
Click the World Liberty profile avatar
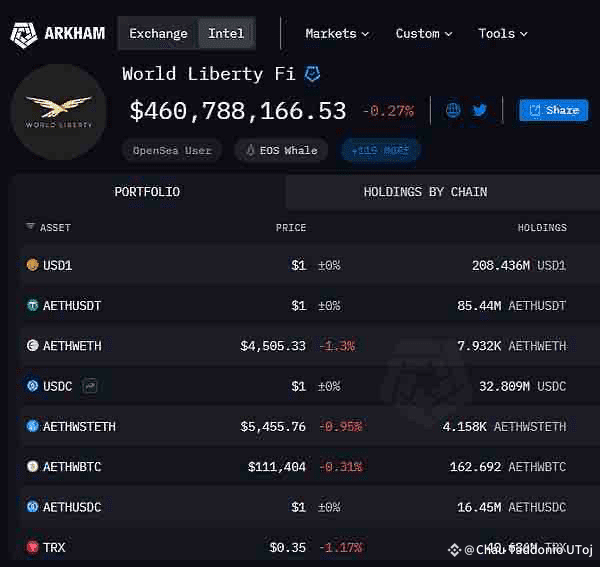59,112
